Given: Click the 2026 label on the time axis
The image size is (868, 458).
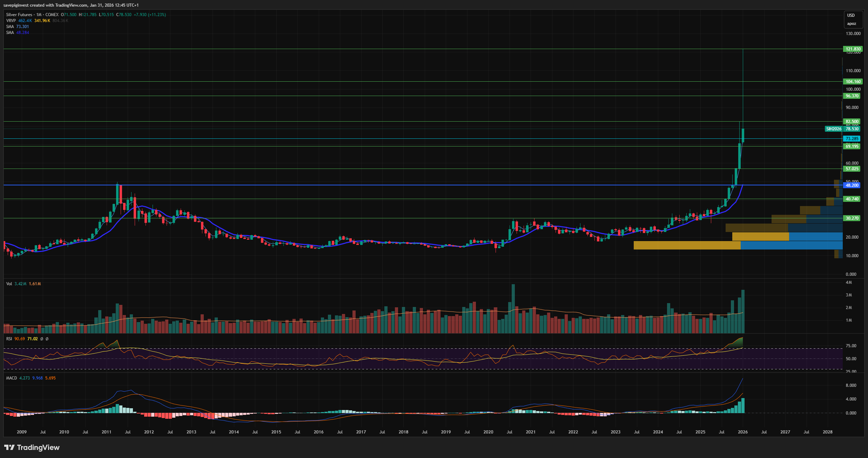Looking at the screenshot, I should coord(742,432).
